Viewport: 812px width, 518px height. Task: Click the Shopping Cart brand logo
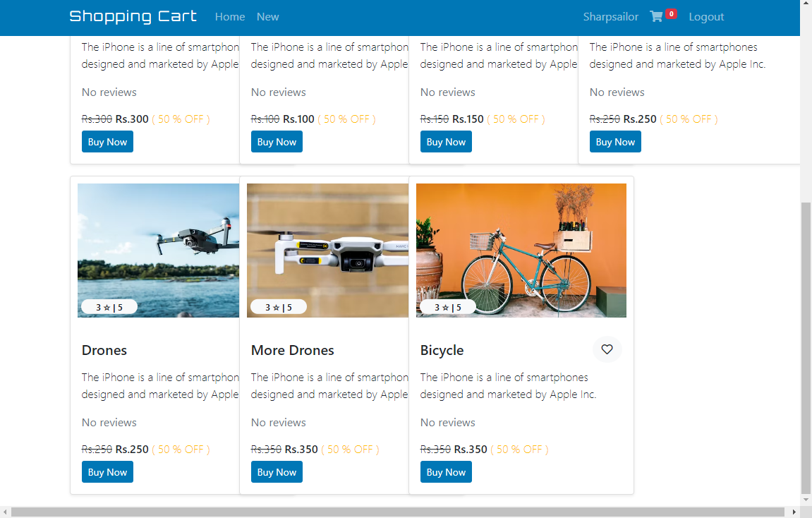pos(133,16)
